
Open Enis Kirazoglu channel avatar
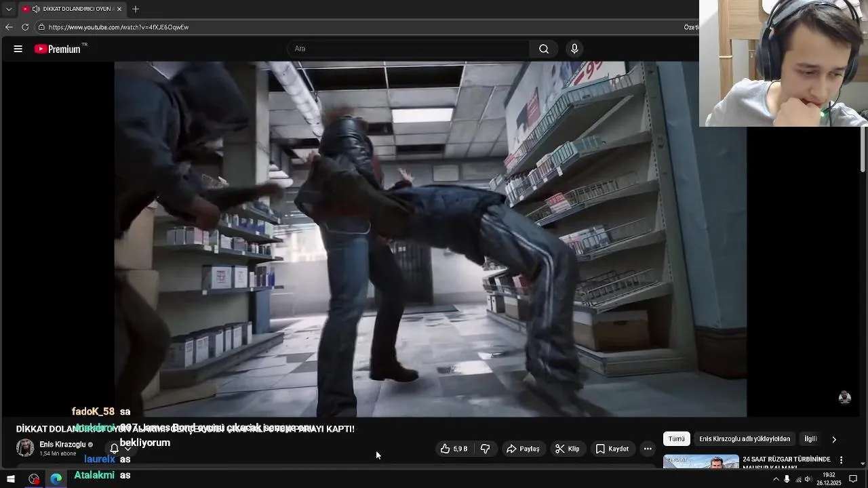[25, 448]
